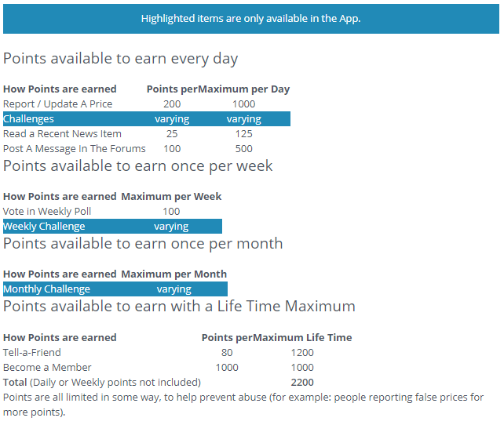504x425 pixels.
Task: Click the "Maximum per Month" column header
Action: [x=173, y=274]
